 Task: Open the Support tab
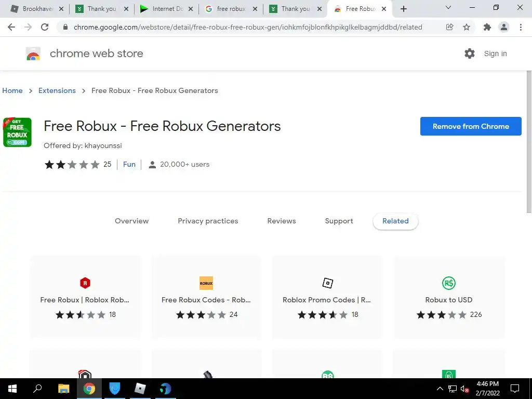coord(339,221)
